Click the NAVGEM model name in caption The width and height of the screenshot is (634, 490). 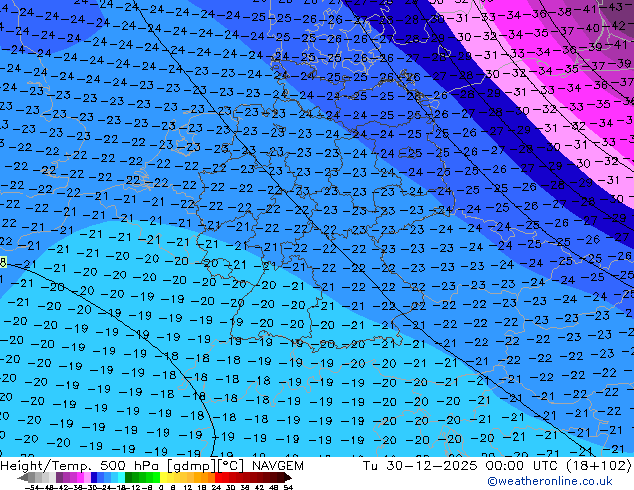coord(277,466)
